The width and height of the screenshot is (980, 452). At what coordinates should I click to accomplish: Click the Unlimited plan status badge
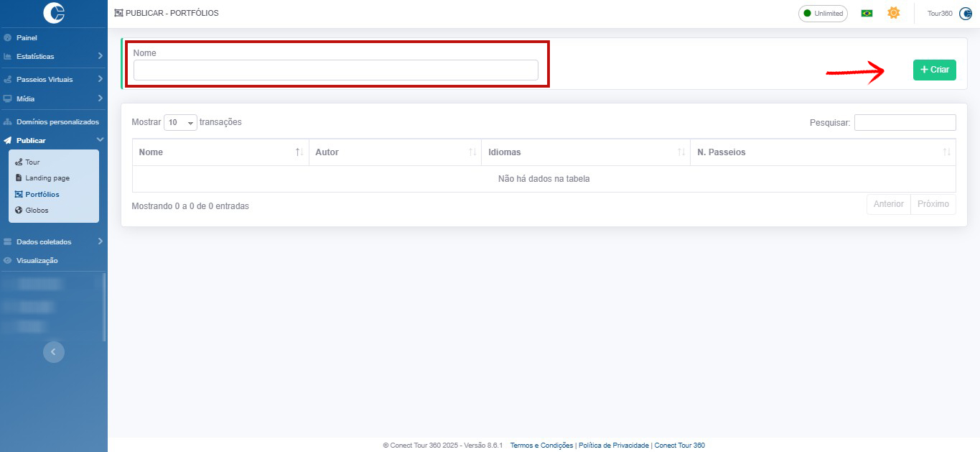click(823, 14)
